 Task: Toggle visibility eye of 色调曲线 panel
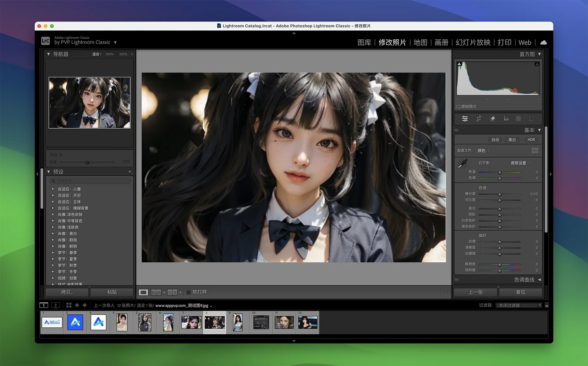457,280
